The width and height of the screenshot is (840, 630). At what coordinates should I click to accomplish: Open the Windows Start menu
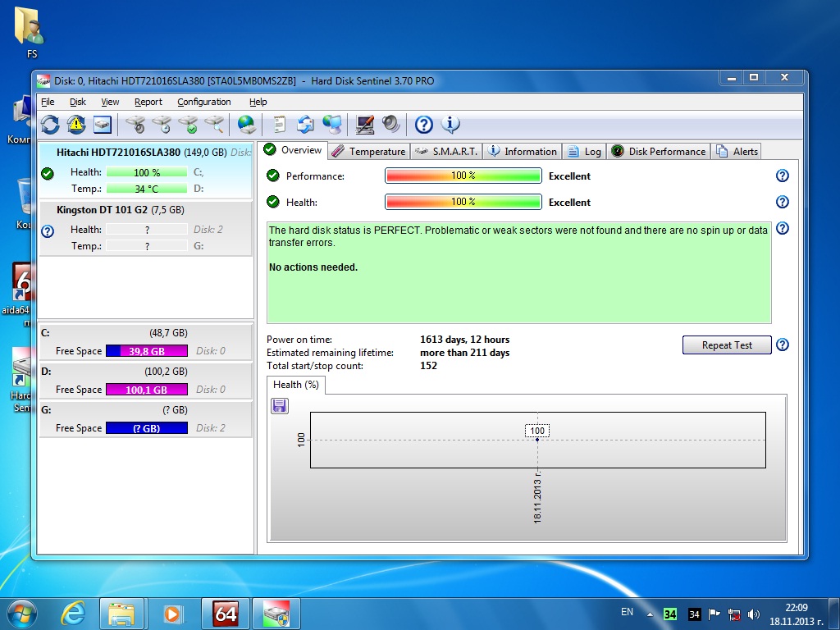(x=22, y=614)
